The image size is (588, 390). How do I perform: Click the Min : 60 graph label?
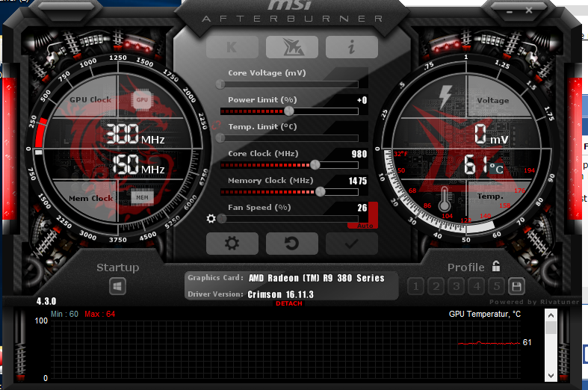64,315
